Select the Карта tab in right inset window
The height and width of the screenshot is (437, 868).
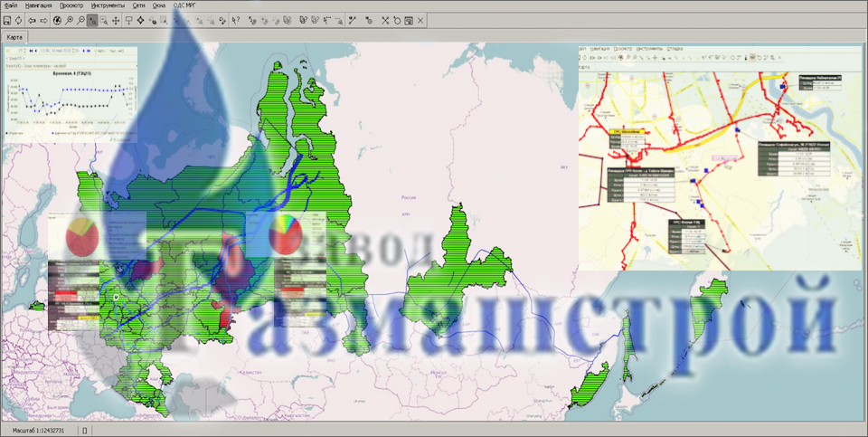(586, 67)
